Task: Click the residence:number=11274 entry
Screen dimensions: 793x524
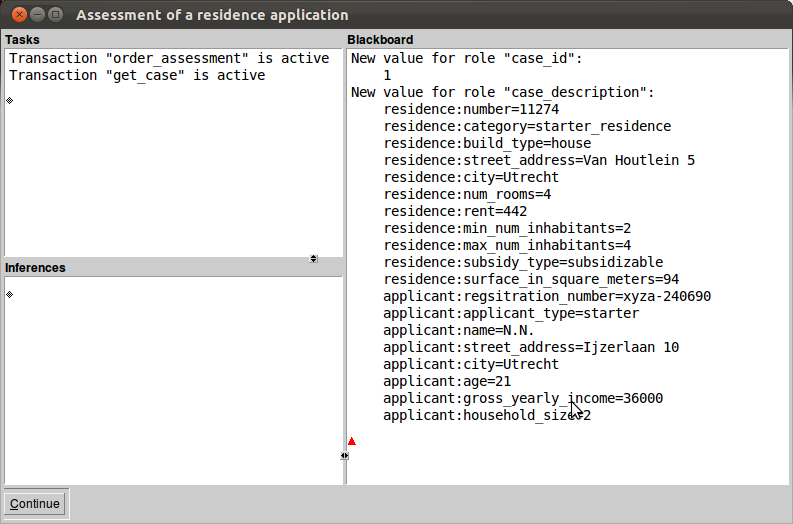Action: [471, 109]
